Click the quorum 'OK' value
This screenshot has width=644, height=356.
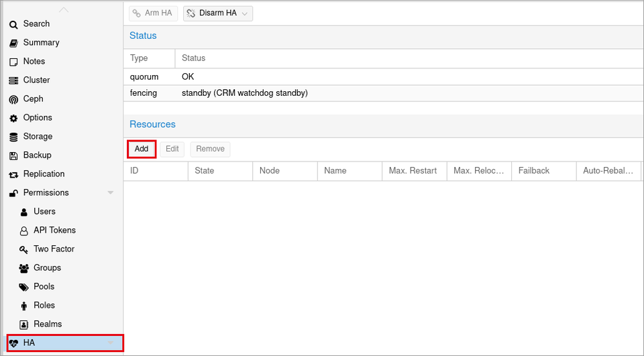click(x=188, y=77)
